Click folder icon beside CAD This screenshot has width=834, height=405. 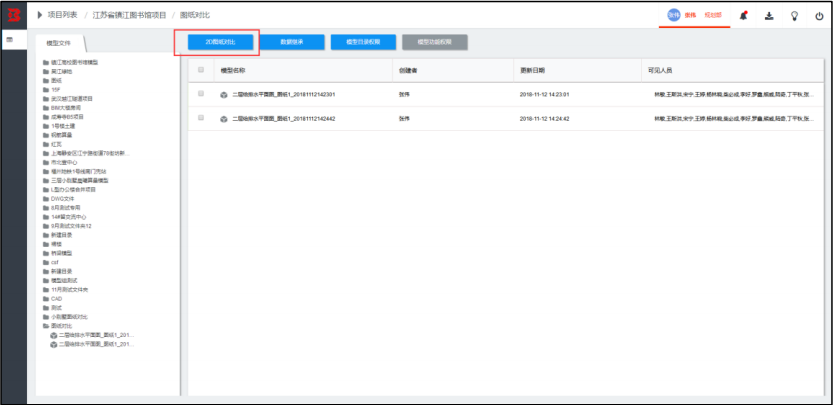pos(46,299)
